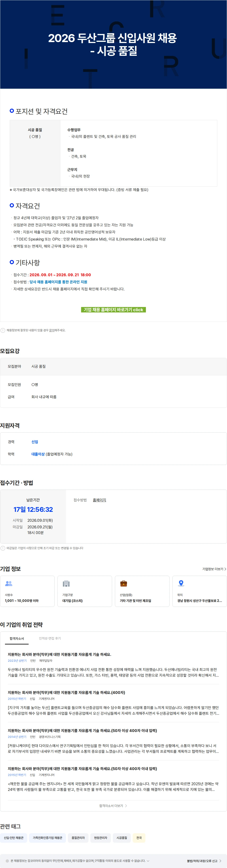Expand the copyright notice dropdown arrow
The width and height of the screenshot is (227, 868).
tap(148, 861)
